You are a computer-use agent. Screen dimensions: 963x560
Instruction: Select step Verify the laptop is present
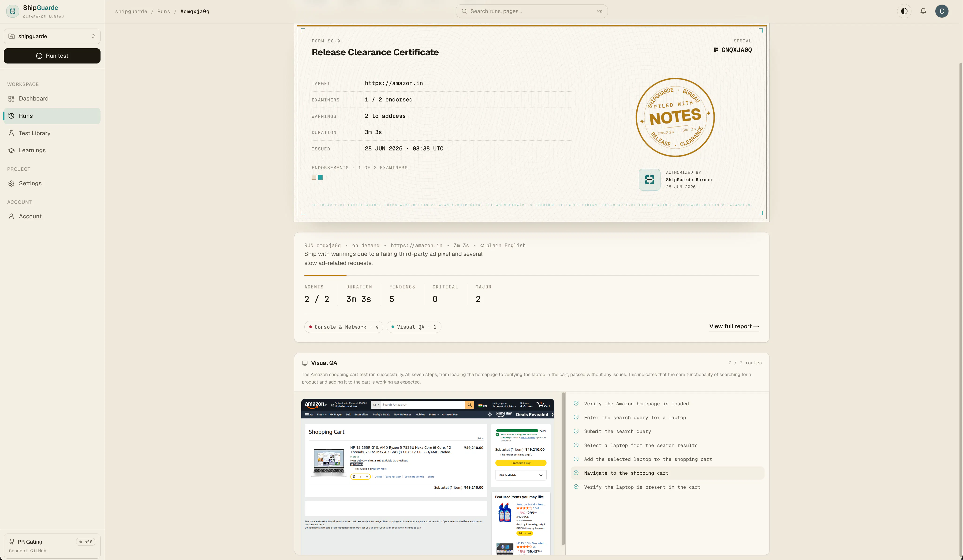[667, 487]
